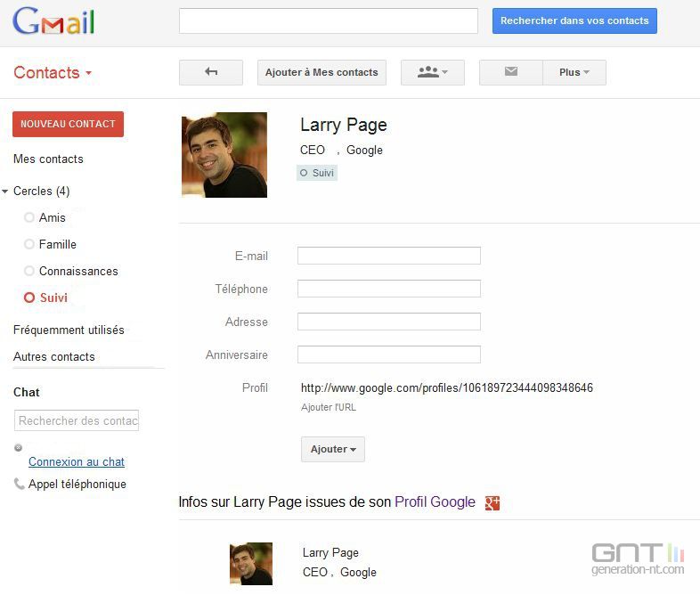Click the Amis circle icon
700x595 pixels.
pyautogui.click(x=29, y=217)
